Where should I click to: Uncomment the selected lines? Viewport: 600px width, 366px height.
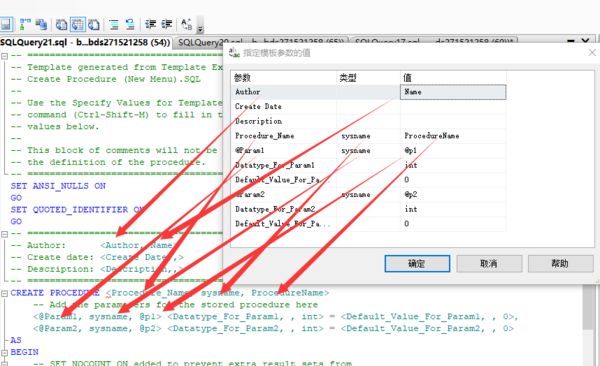pos(130,25)
